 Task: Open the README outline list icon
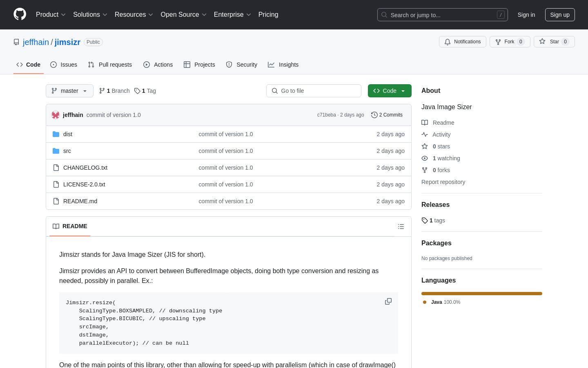(401, 227)
